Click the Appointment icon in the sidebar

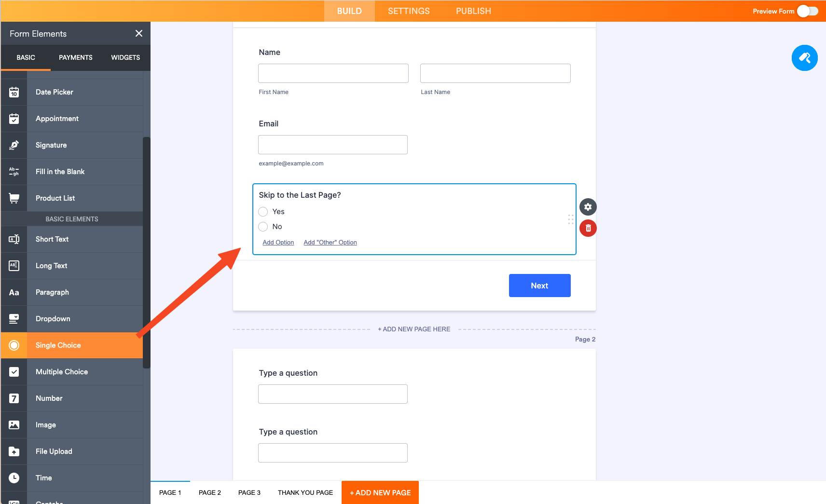(x=14, y=119)
